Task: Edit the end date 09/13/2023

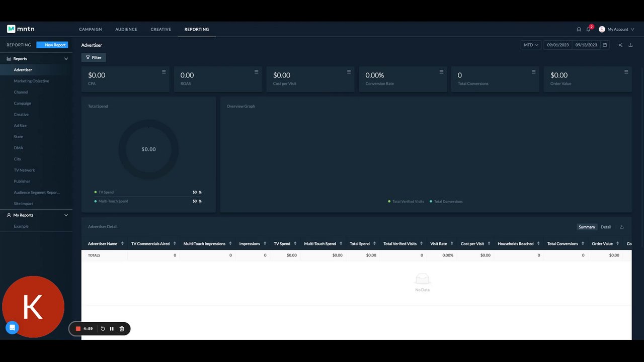Action: point(586,45)
